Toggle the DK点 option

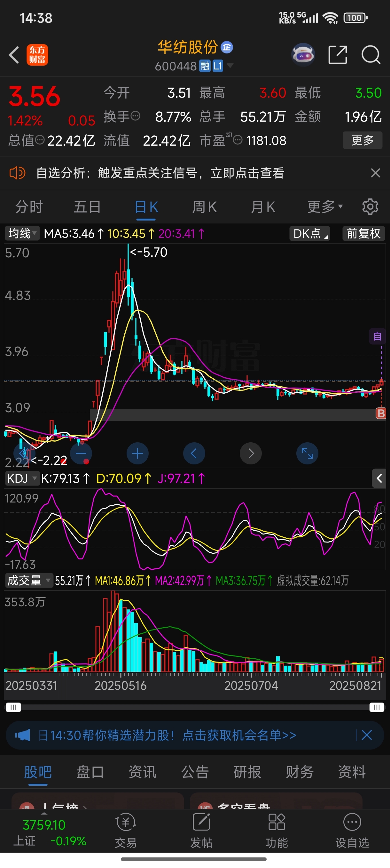309,233
